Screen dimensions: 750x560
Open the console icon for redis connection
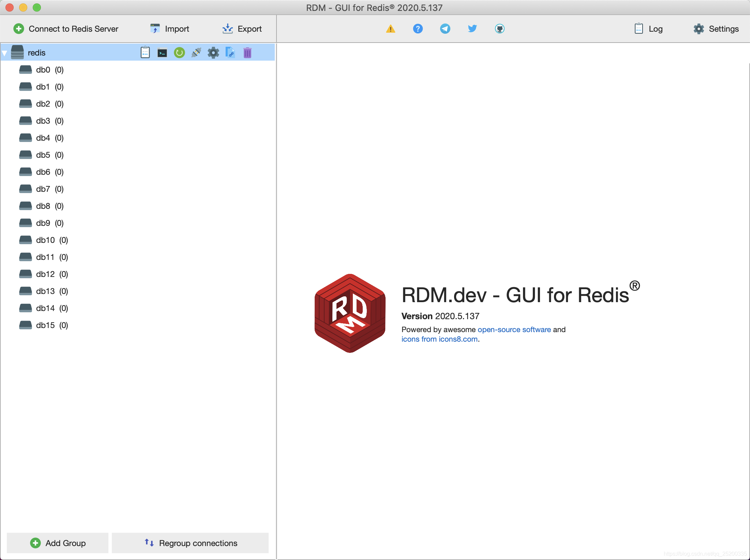162,53
